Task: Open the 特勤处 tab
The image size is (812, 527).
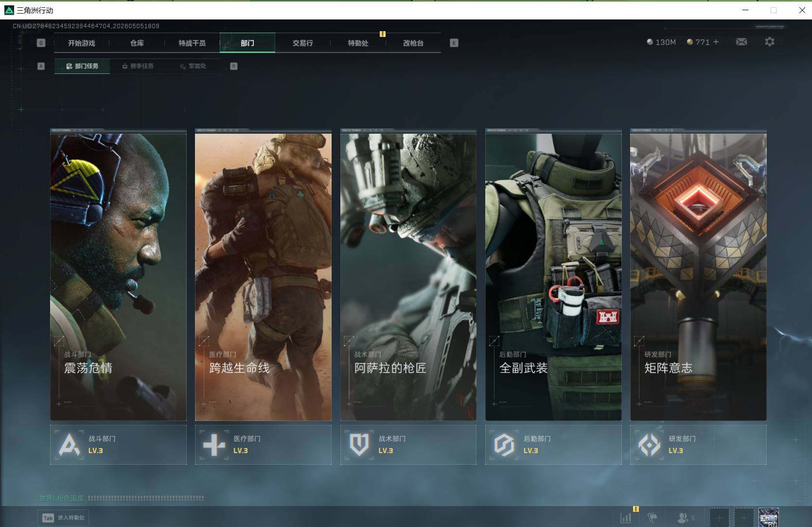Action: click(358, 43)
